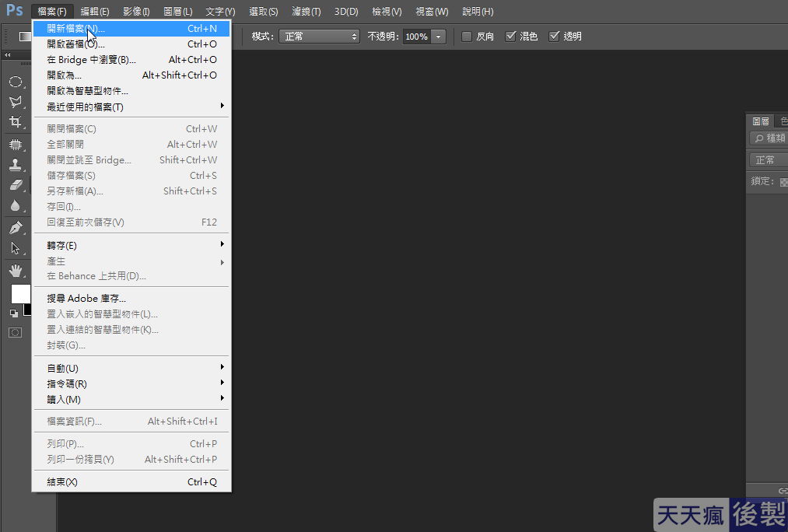The width and height of the screenshot is (788, 532).
Task: Click the Ps application logo
Action: click(x=14, y=11)
